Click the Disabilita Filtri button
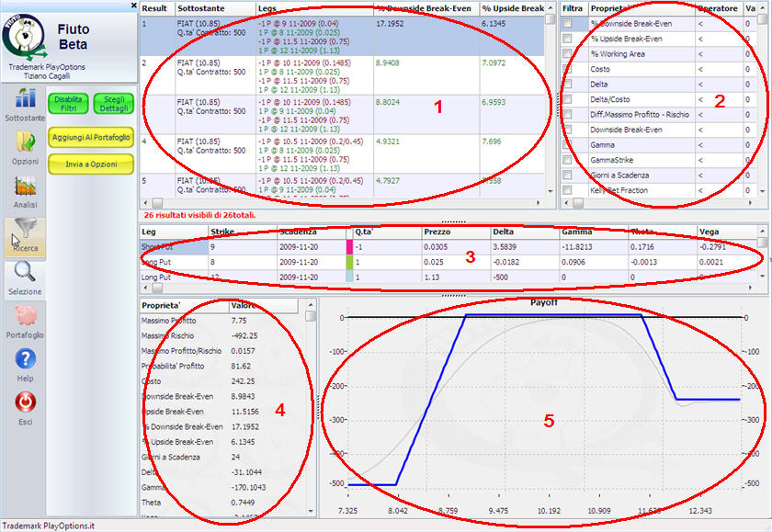The height and width of the screenshot is (532, 772). pyautogui.click(x=68, y=103)
